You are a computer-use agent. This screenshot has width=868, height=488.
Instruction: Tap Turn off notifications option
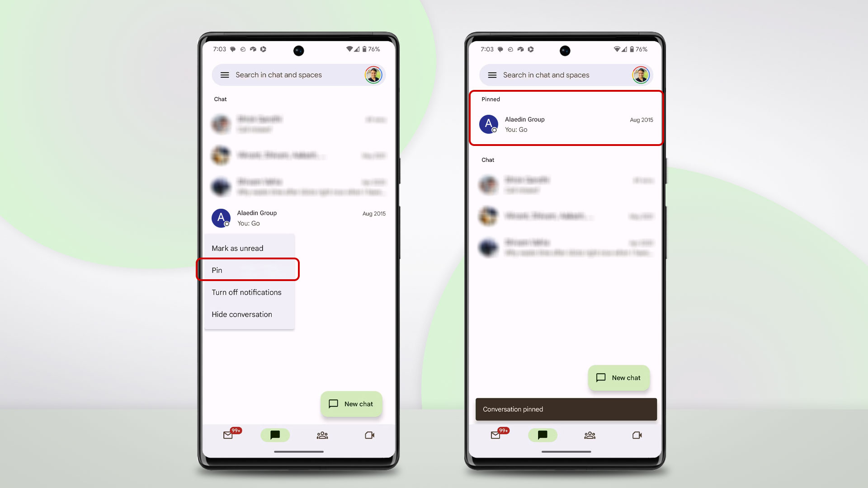point(247,292)
